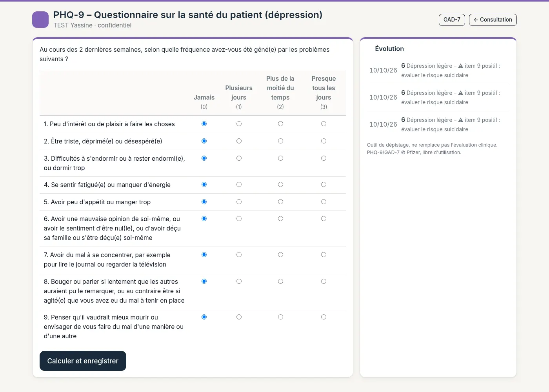Screen dimensions: 549x392
Task: Click the screening tool disclaimer note
Action: point(432,149)
